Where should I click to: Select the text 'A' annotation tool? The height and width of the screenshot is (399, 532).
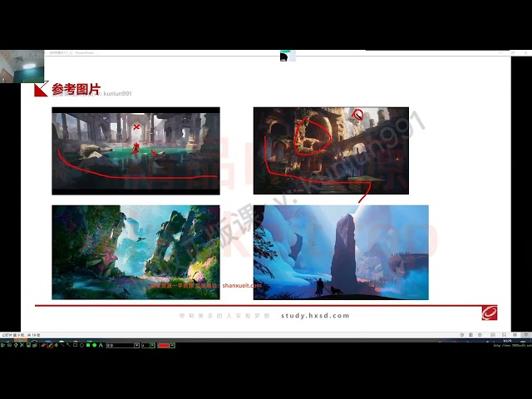click(101, 345)
